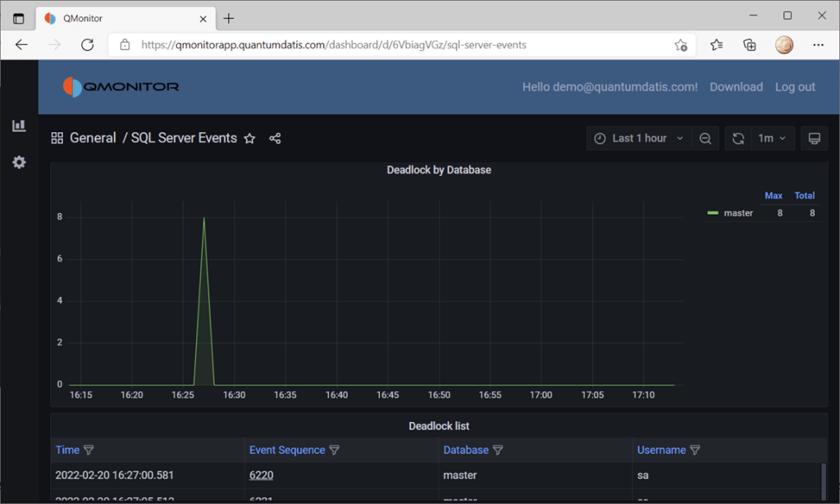Screen dimensions: 840x504
Task: Click the green master color swatch
Action: (712, 213)
